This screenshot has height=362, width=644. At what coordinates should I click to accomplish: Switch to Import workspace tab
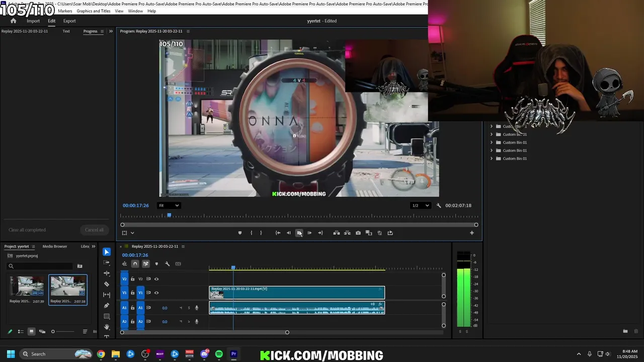tap(33, 21)
